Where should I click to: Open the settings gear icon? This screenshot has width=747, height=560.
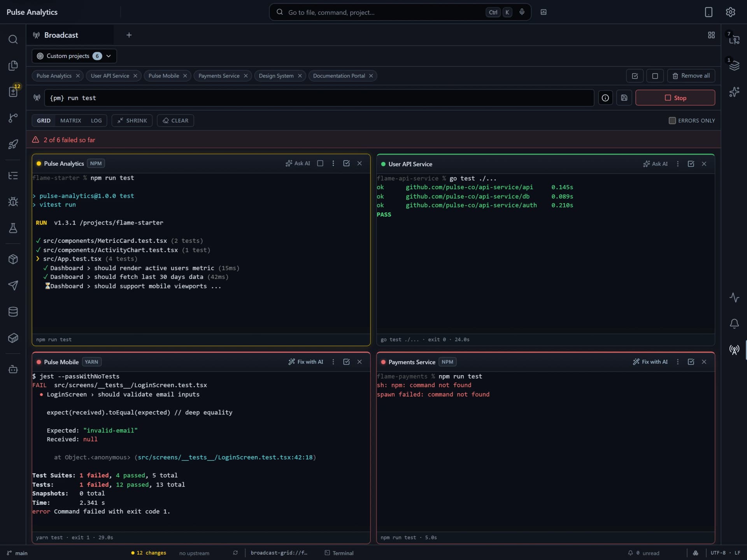click(730, 12)
